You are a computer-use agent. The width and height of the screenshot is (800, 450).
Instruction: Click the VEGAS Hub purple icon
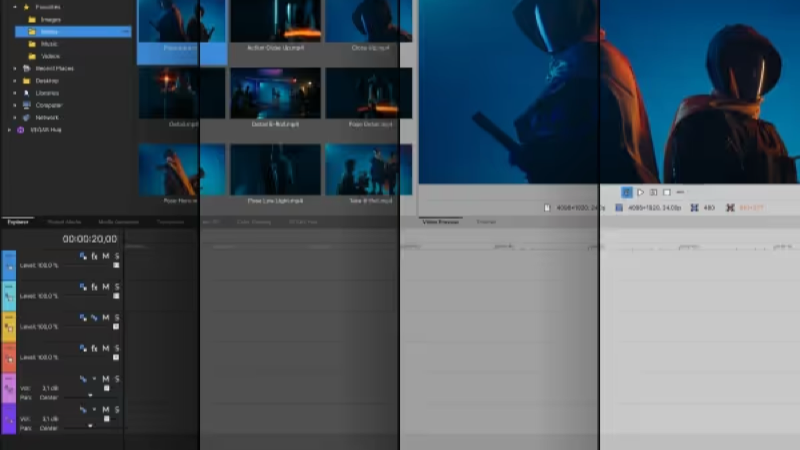click(x=21, y=130)
